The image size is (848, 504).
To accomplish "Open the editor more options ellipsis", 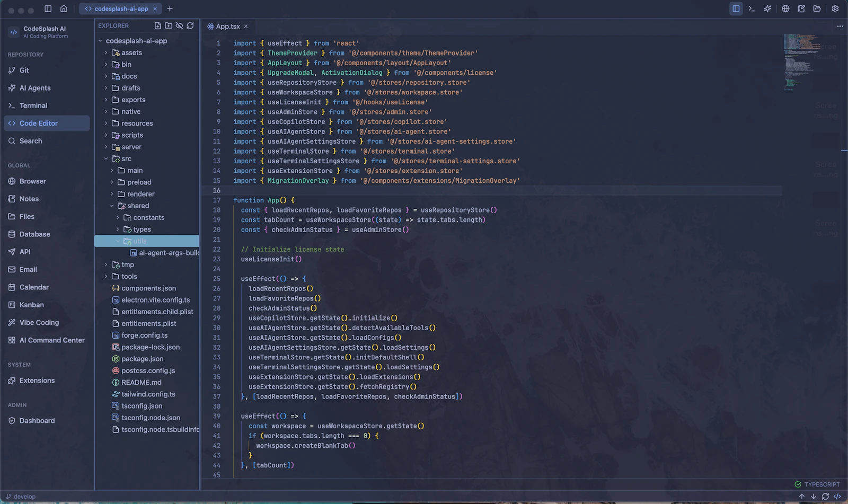I will coord(840,26).
